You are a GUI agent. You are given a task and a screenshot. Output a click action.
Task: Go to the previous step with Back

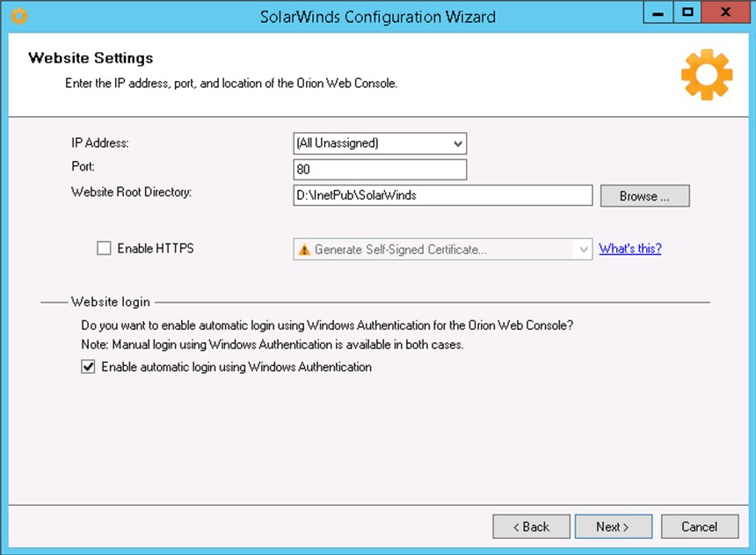click(x=531, y=527)
